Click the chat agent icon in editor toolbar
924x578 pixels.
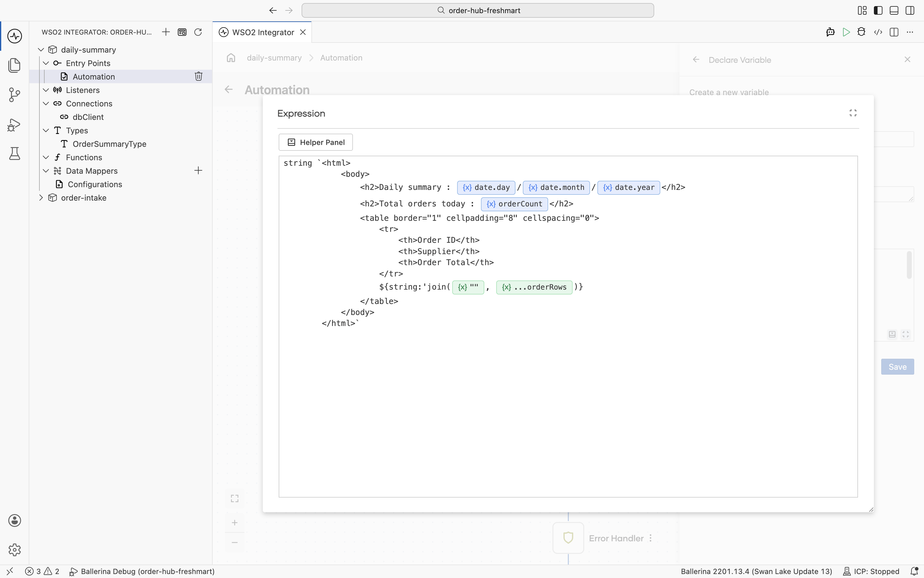click(x=831, y=32)
